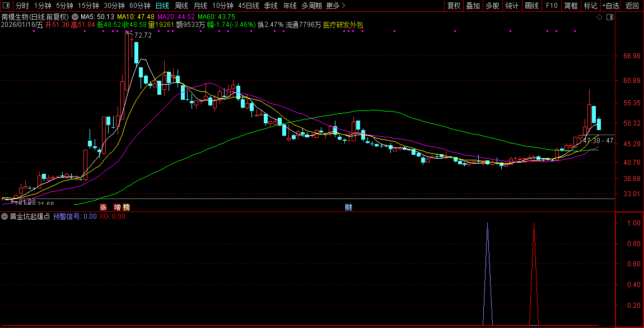Click the diamond icon above the chart
The height and width of the screenshot is (328, 644).
(599, 17)
